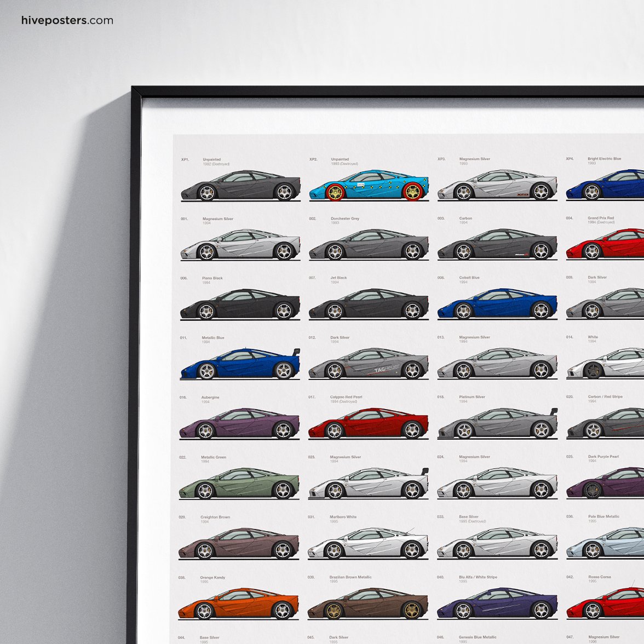Click the 033 Base Silver car illustration

(497, 543)
